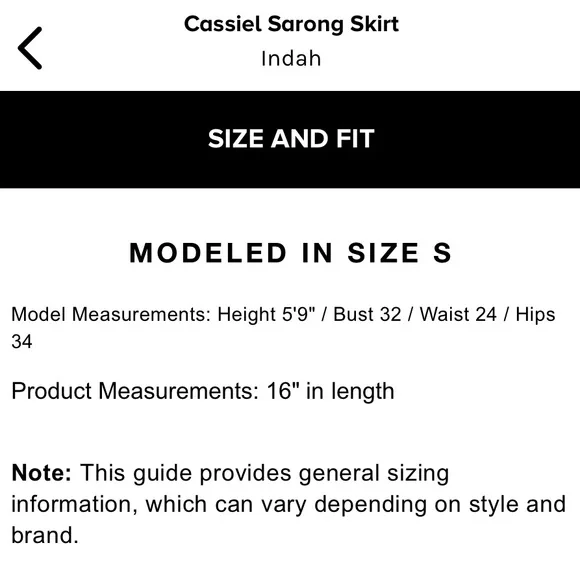The height and width of the screenshot is (580, 580).
Task: Click the letter S in the modeled size
Action: [x=442, y=253]
